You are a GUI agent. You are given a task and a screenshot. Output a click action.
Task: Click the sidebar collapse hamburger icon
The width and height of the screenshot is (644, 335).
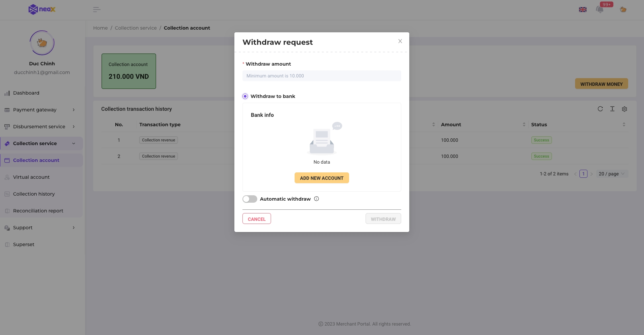(x=97, y=9)
